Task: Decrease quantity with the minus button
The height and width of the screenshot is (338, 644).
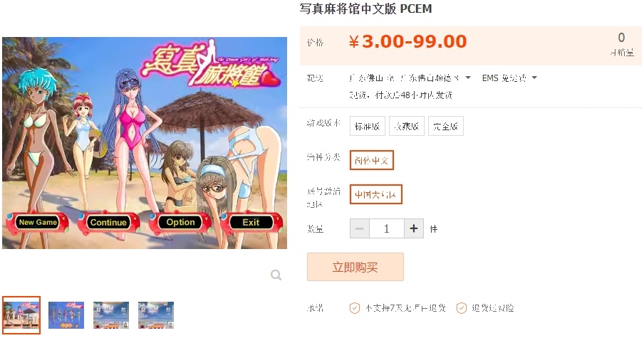Action: pos(359,228)
